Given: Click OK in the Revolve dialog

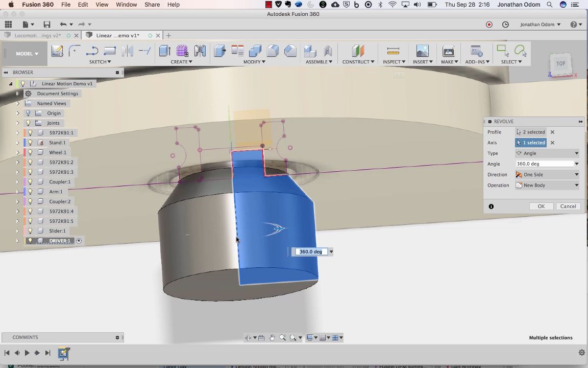Looking at the screenshot, I should (x=541, y=206).
